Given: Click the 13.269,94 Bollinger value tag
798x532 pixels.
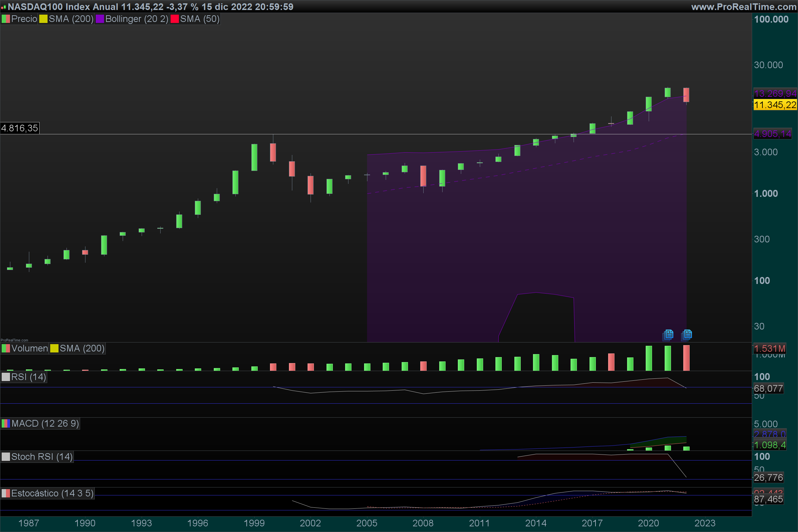Looking at the screenshot, I should (x=775, y=94).
